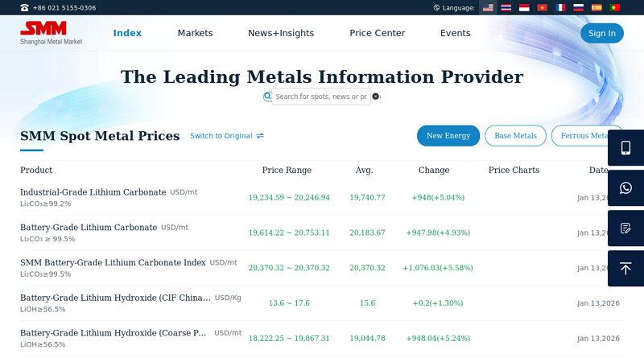Screen dimensions: 644x362
Task: Select the US English language flag
Action: pyautogui.click(x=488, y=7)
